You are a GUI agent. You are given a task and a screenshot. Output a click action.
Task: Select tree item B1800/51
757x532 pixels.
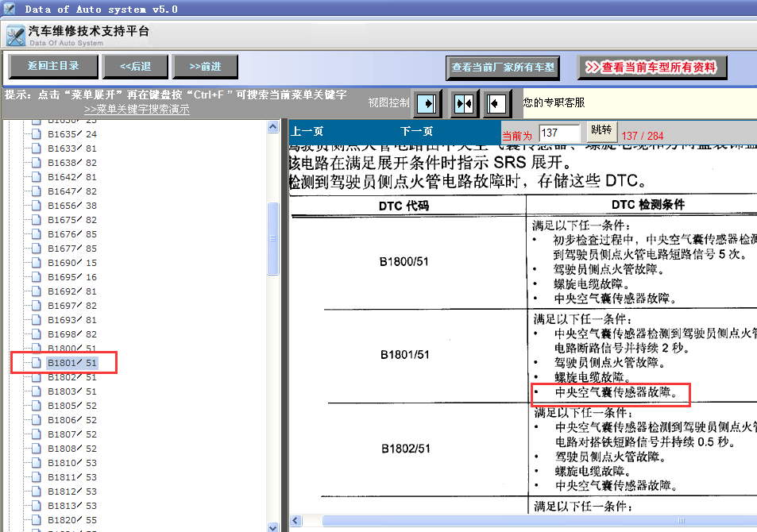[x=72, y=349]
